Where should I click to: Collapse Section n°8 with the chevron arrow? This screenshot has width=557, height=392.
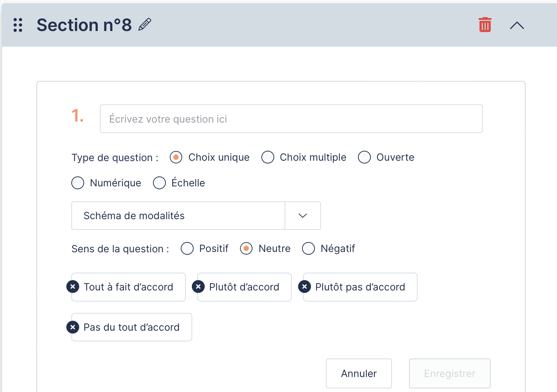coord(517,25)
